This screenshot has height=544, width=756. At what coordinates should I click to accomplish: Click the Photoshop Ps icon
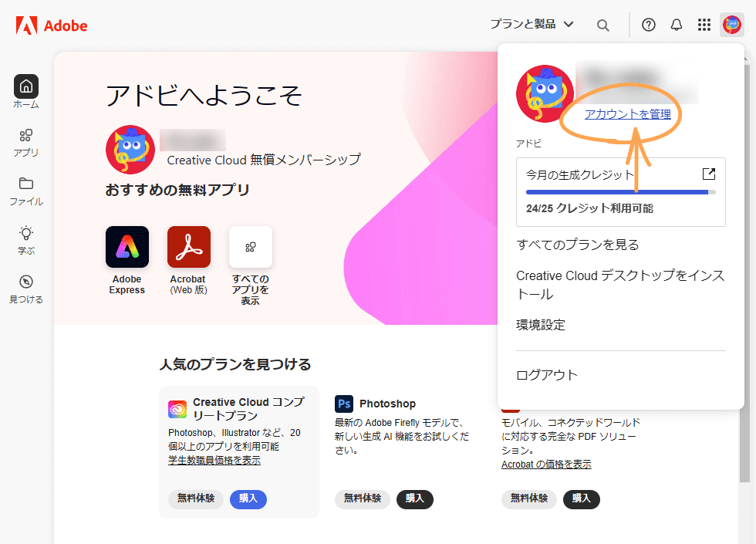click(x=344, y=404)
